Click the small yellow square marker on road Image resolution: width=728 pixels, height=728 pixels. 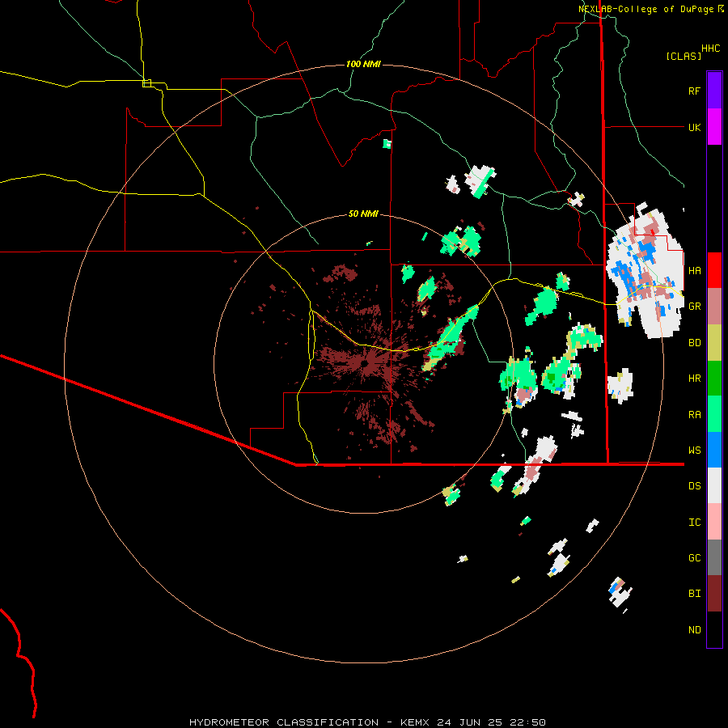tap(146, 83)
